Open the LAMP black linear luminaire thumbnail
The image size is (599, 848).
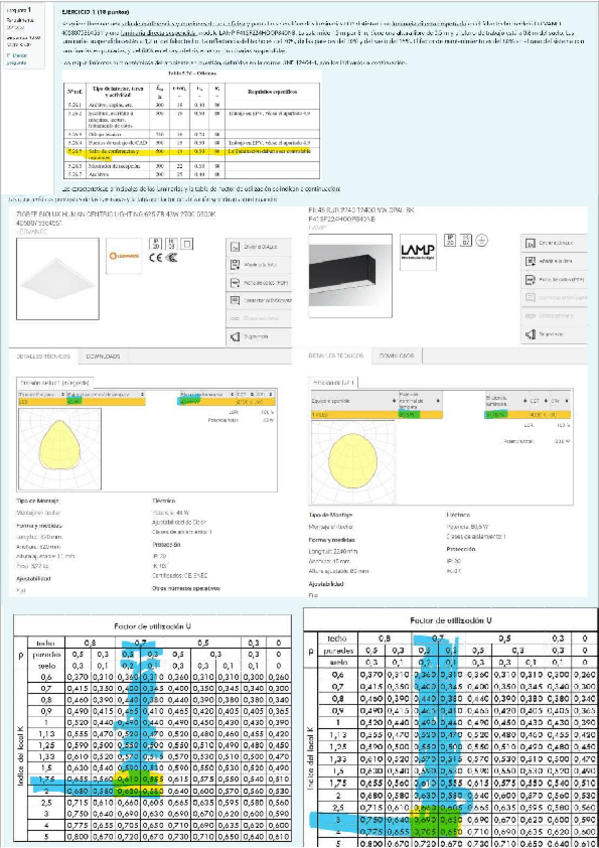pos(350,275)
